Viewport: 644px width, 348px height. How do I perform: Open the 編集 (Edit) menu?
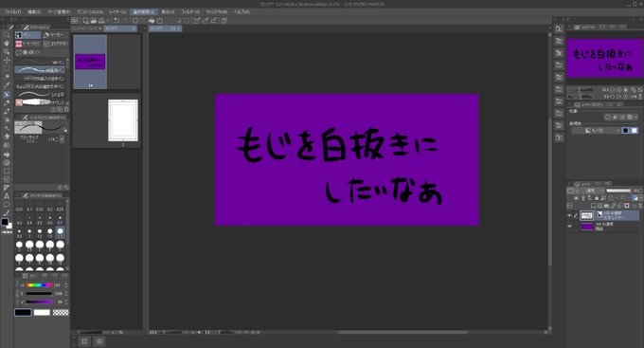(34, 12)
